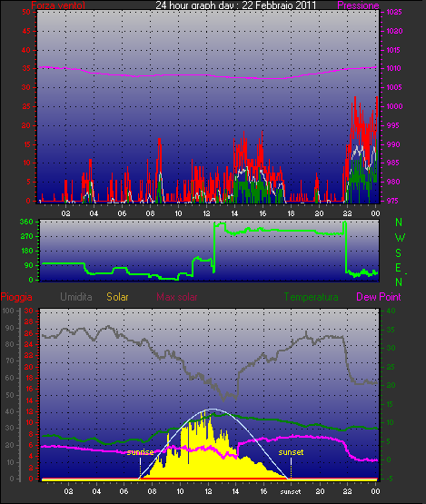Click the green 'Temperatura' legend label

pyautogui.click(x=311, y=297)
